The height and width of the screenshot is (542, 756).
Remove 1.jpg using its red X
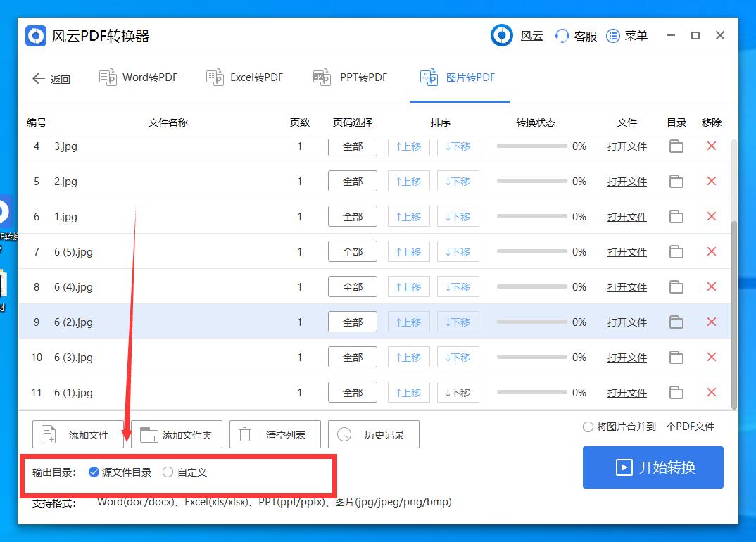click(711, 216)
